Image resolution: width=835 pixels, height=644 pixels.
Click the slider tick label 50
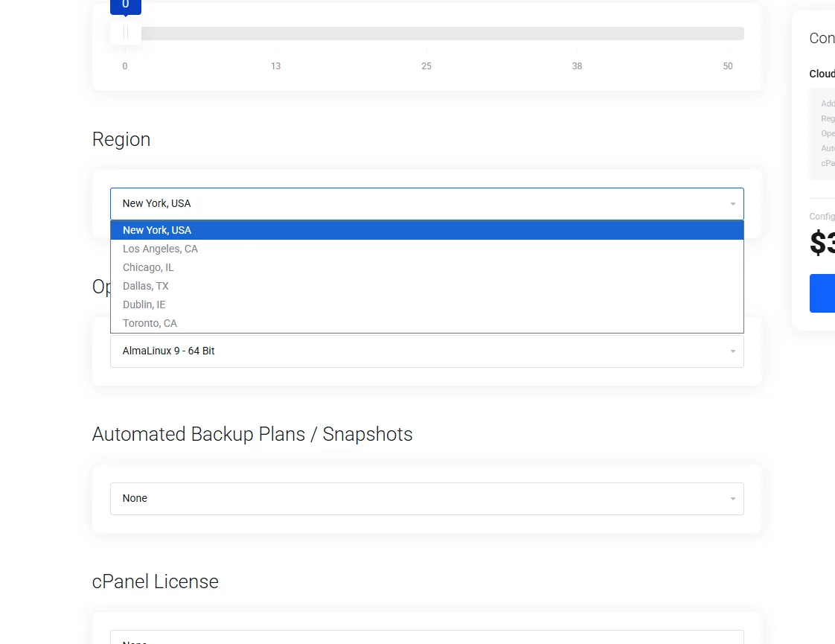727,66
